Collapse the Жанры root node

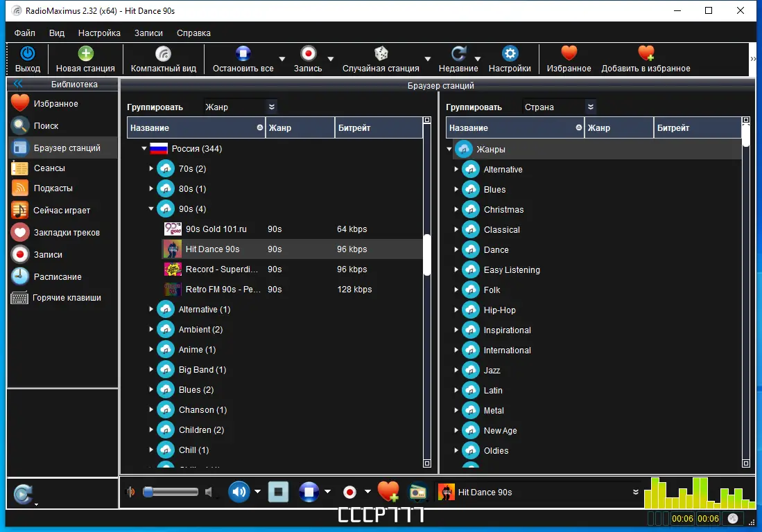[x=449, y=149]
